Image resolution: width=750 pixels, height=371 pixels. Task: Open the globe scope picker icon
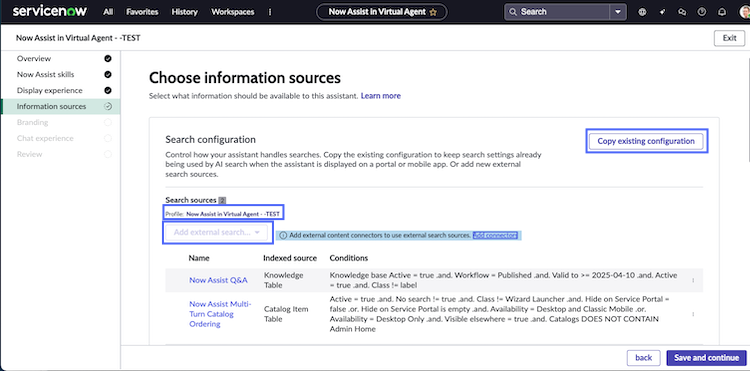(642, 12)
